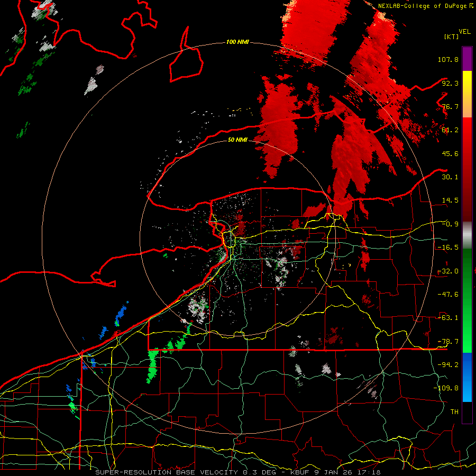Viewport: 476px width, 476px height.
Task: Click the gray zero-velocity segment of color bar
Action: (467, 235)
